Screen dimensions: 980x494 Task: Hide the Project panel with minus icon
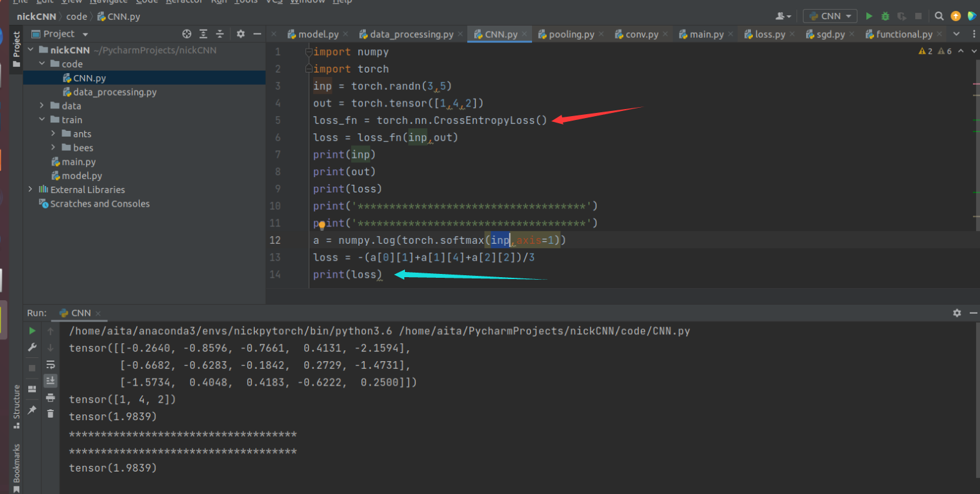coord(257,34)
